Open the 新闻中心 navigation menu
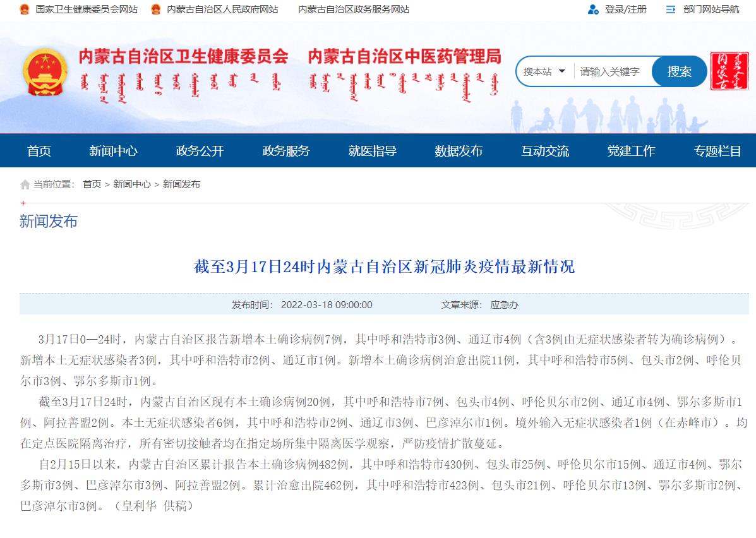This screenshot has width=756, height=538. pyautogui.click(x=113, y=151)
